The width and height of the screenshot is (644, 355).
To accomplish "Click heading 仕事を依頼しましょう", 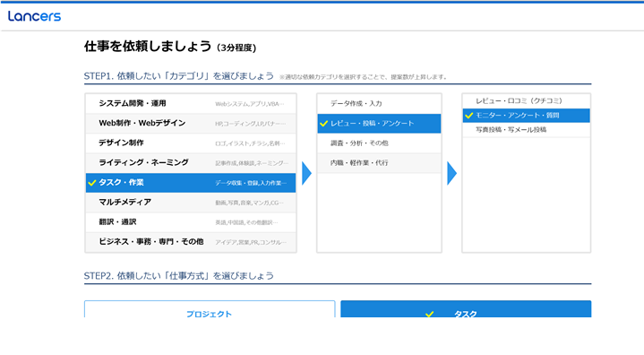I will (x=148, y=46).
